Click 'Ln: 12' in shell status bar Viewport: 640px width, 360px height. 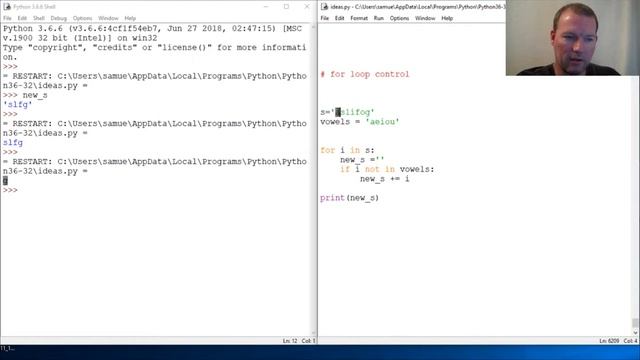tap(290, 341)
